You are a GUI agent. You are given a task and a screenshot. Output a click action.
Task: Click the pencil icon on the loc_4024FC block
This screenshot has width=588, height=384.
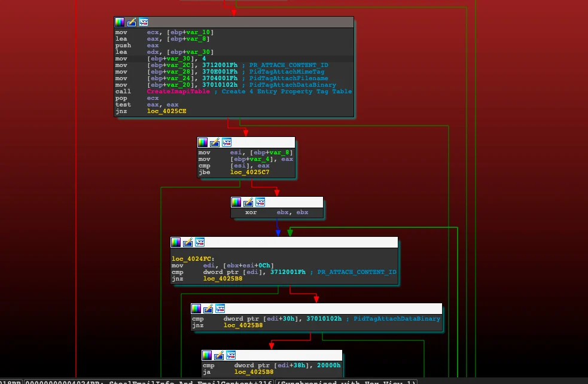188,242
